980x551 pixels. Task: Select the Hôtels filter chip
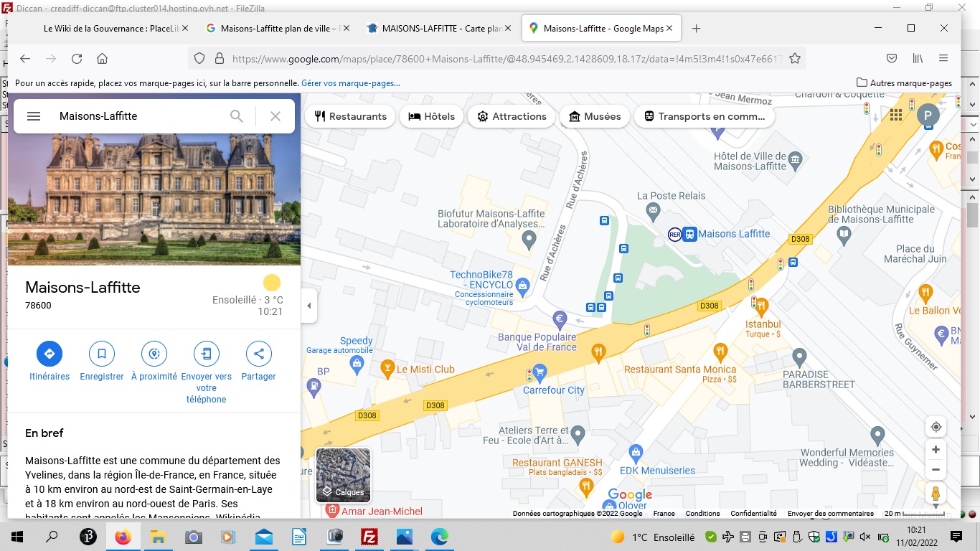[431, 116]
